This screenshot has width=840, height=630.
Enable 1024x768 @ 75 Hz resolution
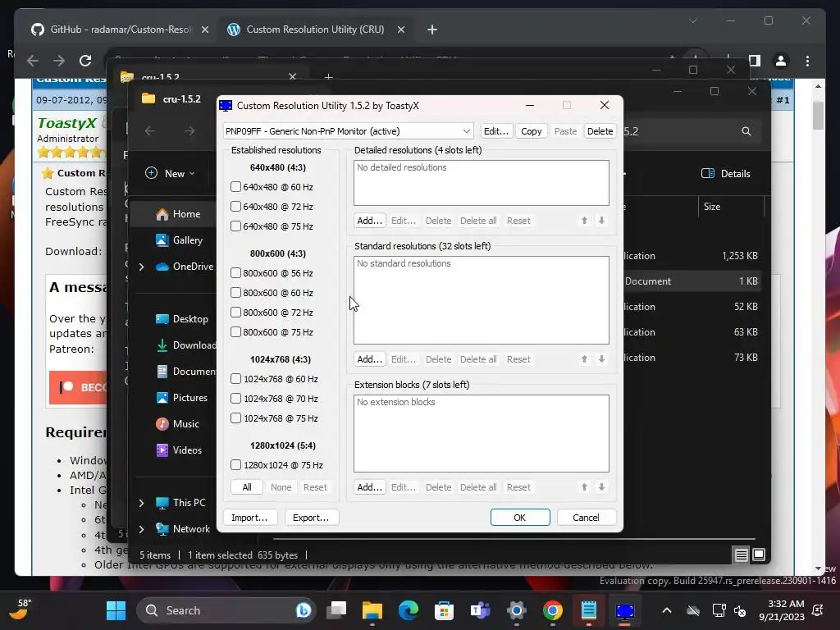tap(235, 418)
